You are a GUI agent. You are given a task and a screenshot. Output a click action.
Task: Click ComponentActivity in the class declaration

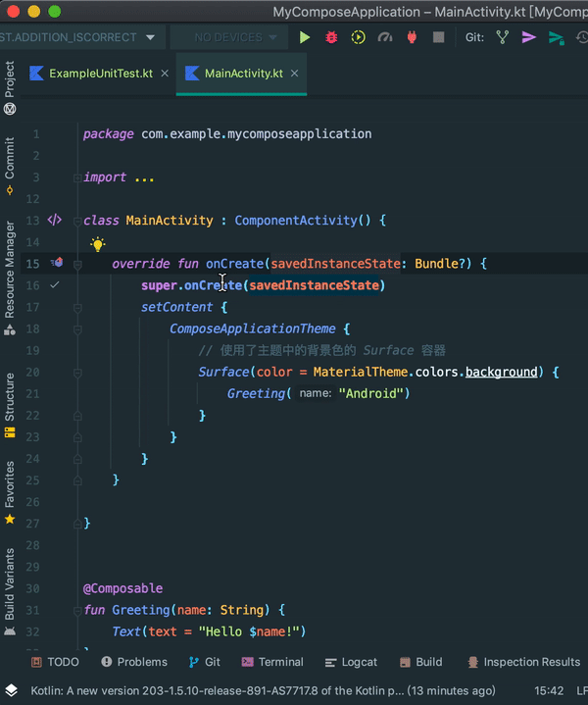coord(296,221)
